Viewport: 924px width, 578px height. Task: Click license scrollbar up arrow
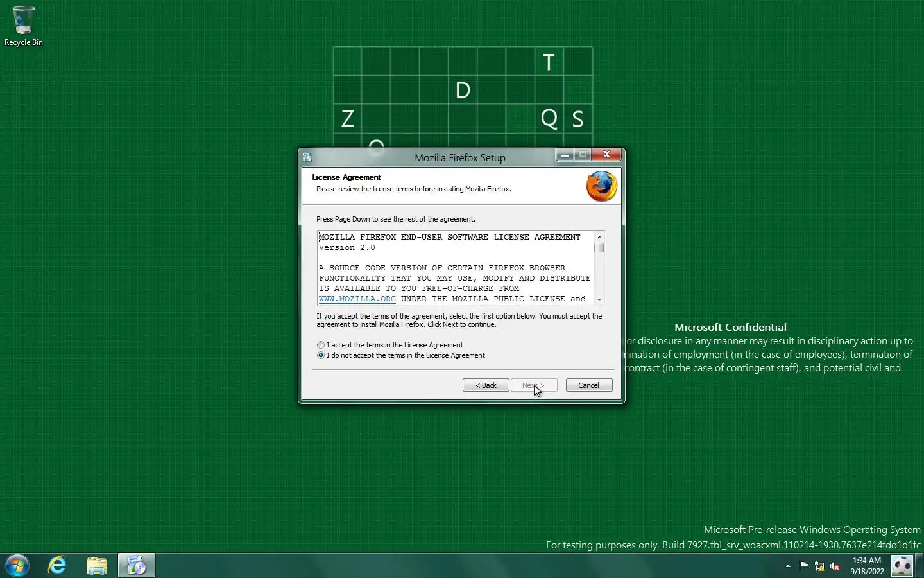pyautogui.click(x=599, y=237)
